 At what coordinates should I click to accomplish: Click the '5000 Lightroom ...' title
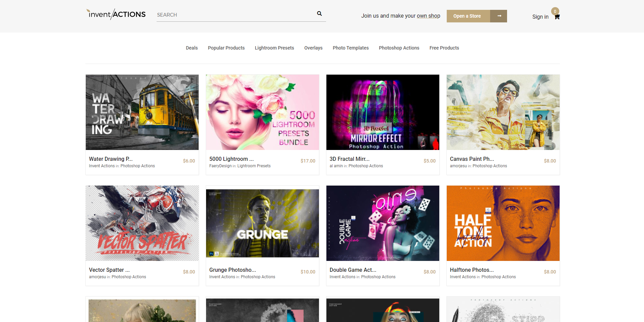[232, 159]
